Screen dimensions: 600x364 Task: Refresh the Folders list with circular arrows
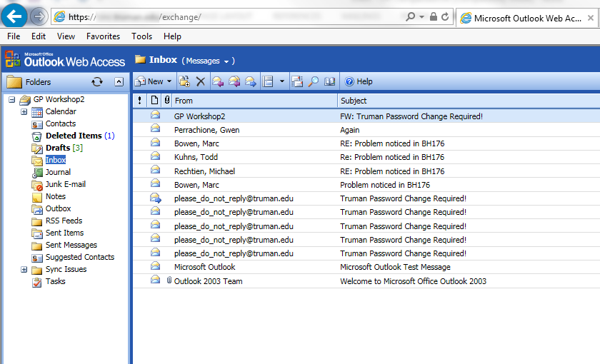(x=97, y=82)
